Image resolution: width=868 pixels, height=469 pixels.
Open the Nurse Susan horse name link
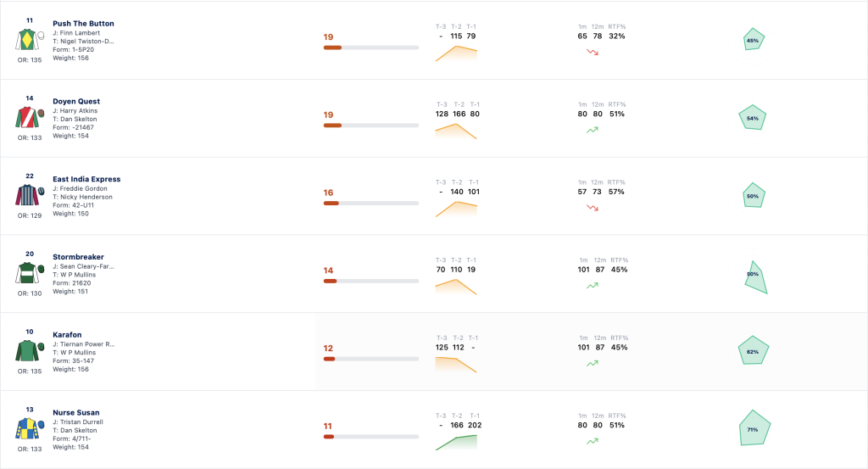(75, 412)
